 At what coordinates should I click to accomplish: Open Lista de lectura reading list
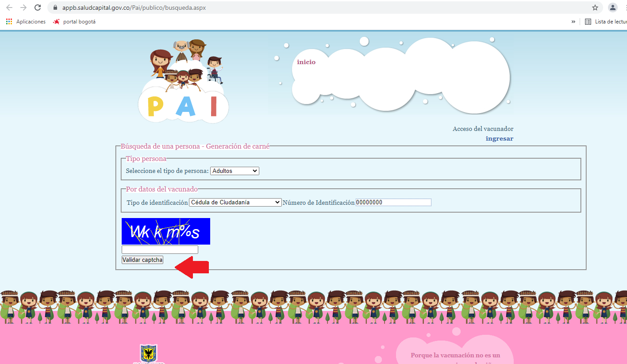(606, 22)
